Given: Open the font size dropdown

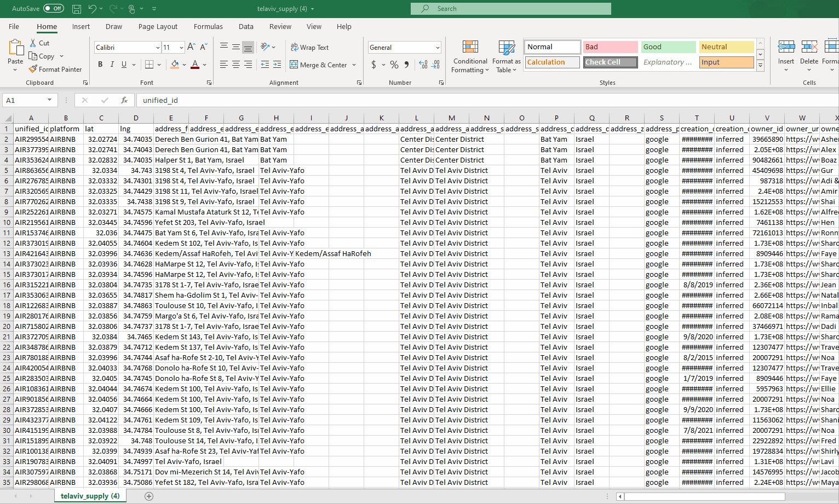Looking at the screenshot, I should [x=181, y=48].
